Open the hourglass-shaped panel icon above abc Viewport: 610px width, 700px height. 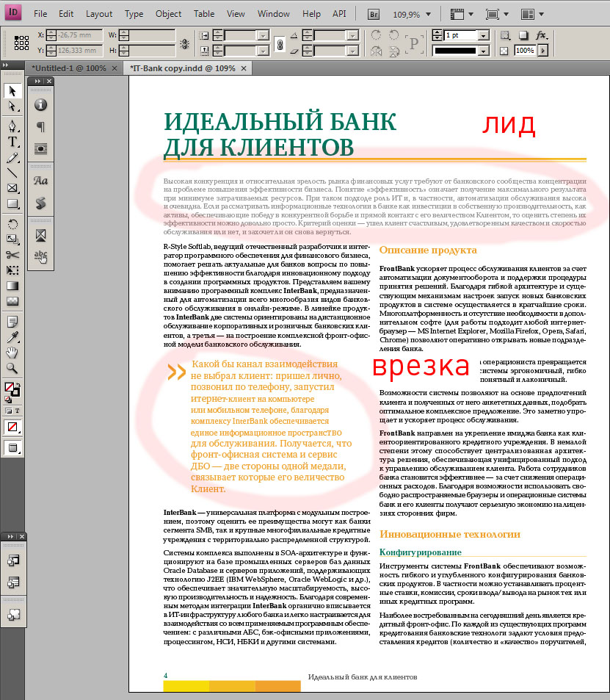[40, 235]
